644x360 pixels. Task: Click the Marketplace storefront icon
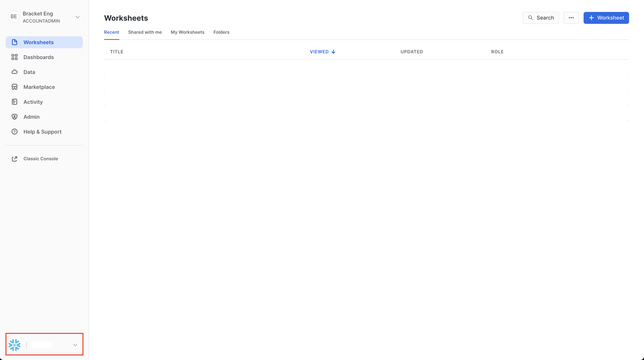coord(15,87)
